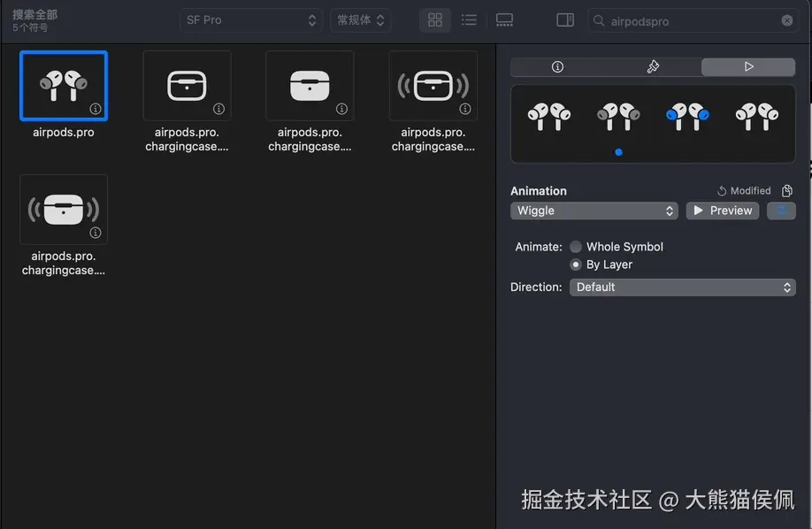Toggle the inspector sidebar icon
Viewport: 812px width, 529px height.
564,19
